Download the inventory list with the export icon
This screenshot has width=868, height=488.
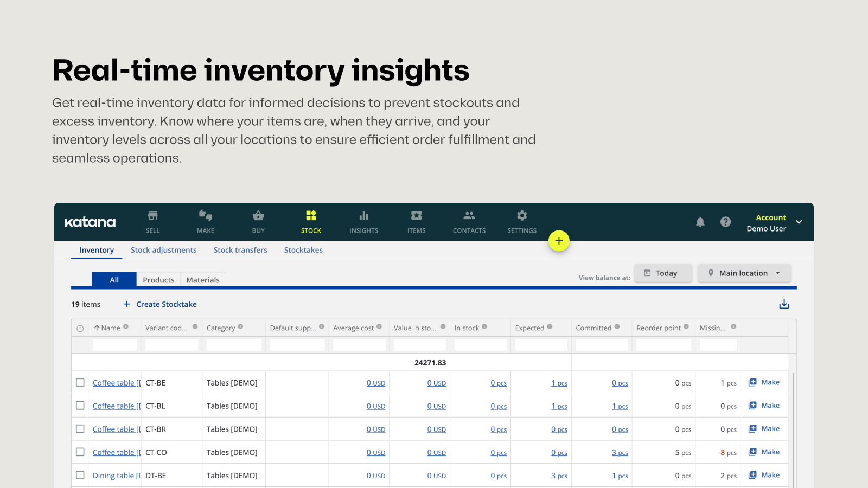pos(784,304)
